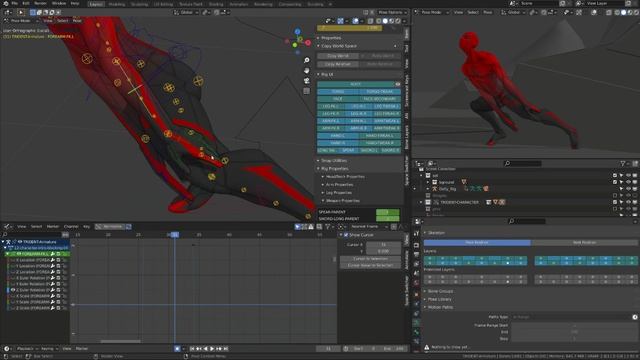
Task: Toggle eye visibility for the bground collection
Action: coord(629,182)
